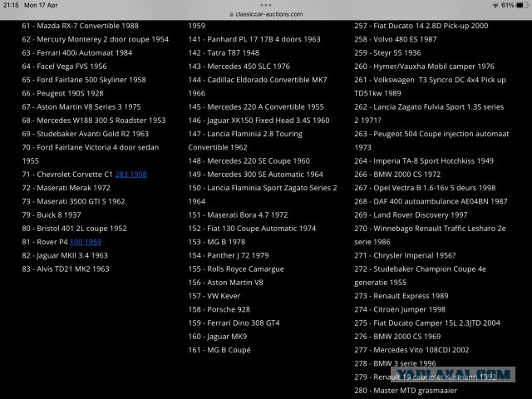Select 257 - Fiat Ducato Pick-up 2000
Image resolution: width=532 pixels, height=399 pixels.
click(421, 26)
